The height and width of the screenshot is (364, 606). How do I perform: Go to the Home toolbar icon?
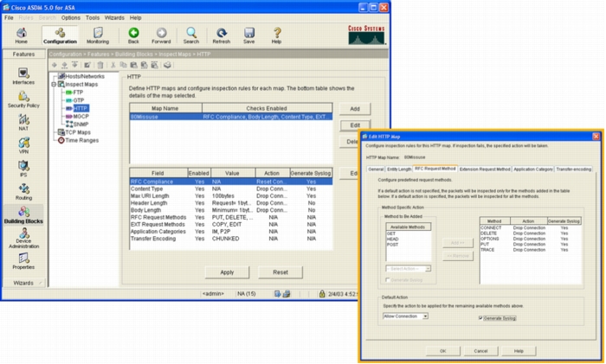click(x=22, y=35)
